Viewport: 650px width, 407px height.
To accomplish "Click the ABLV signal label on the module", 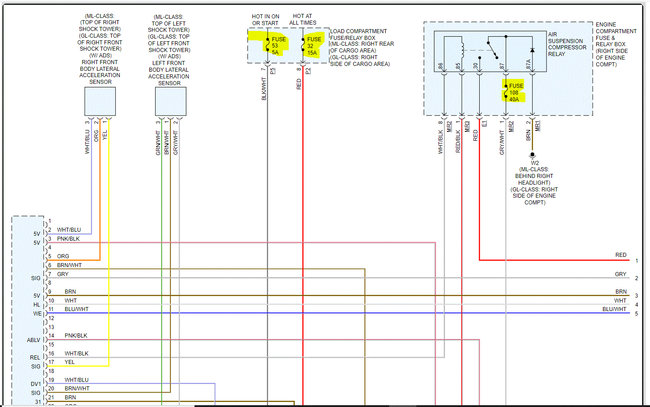I will [x=34, y=340].
